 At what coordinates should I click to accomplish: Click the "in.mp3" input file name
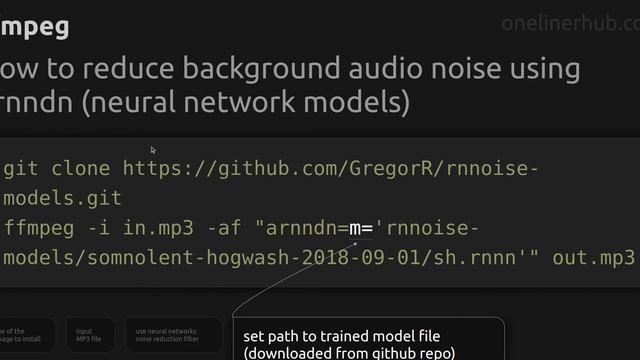tap(158, 228)
